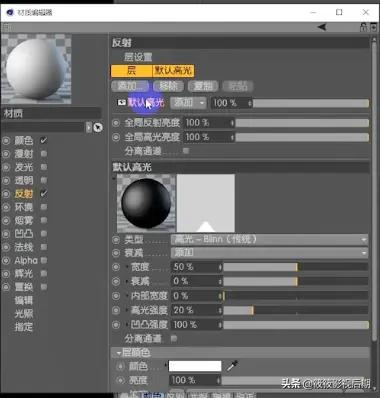Click the arrow picker icon beside material name
380x398 pixels.
point(98,127)
